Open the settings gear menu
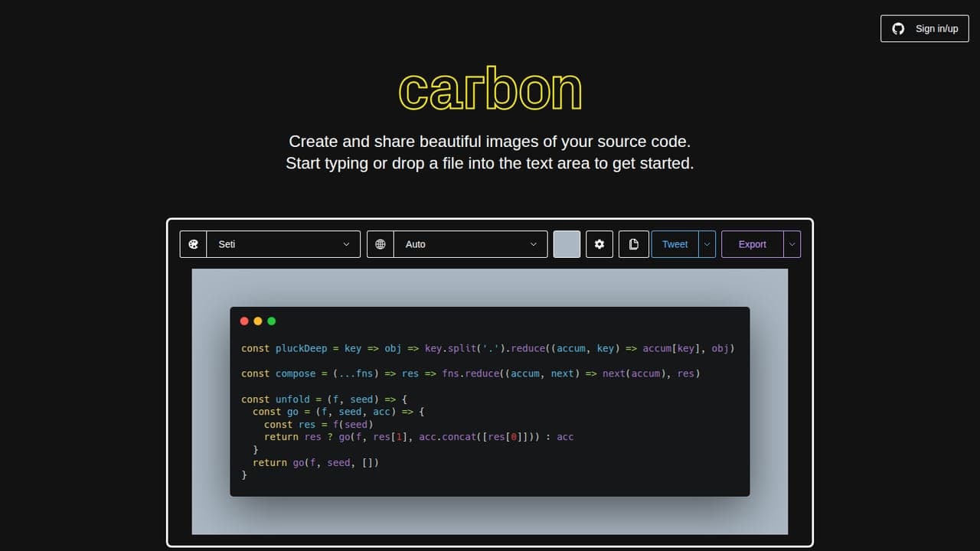980x551 pixels. pyautogui.click(x=599, y=244)
